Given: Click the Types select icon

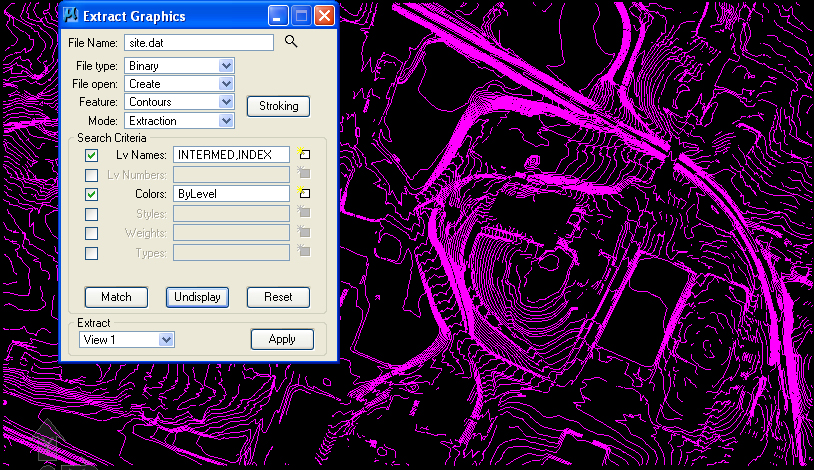Looking at the screenshot, I should pos(304,252).
